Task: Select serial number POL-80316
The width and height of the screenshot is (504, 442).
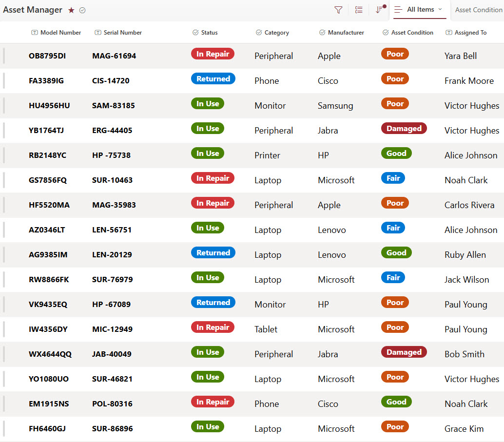Action: pyautogui.click(x=112, y=404)
